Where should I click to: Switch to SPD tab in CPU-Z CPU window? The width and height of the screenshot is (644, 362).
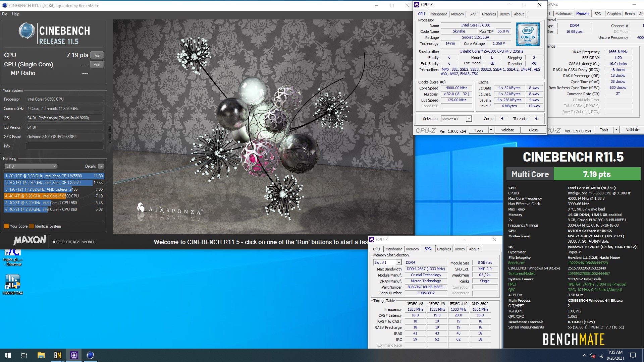[473, 14]
